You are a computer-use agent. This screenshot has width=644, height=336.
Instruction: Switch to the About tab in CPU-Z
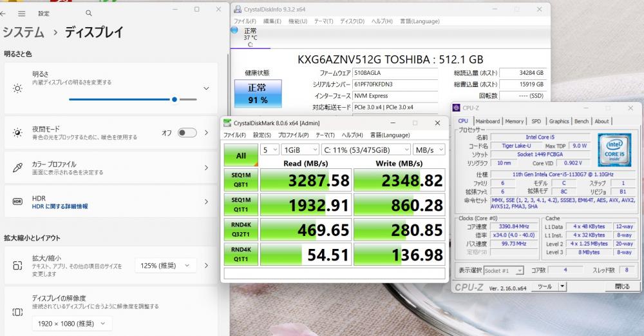(601, 121)
